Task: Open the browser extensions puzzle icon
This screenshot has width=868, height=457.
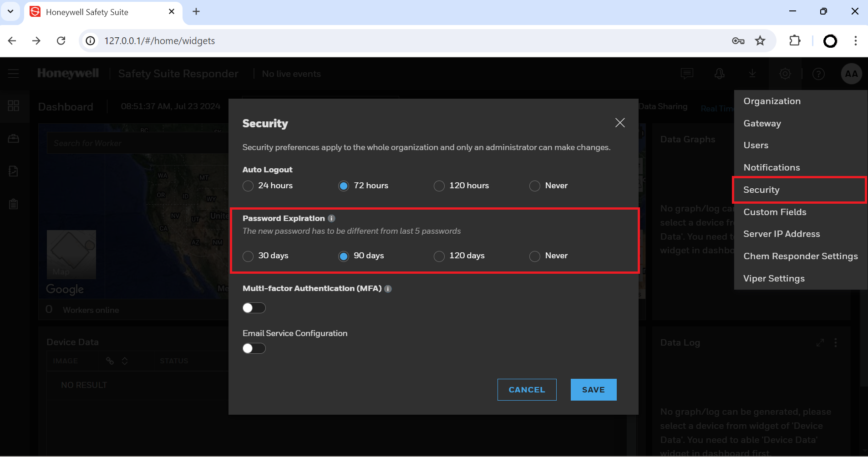Action: point(795,40)
